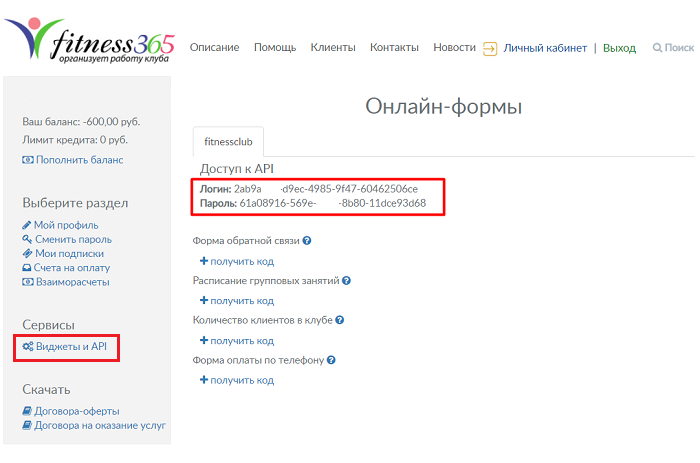Open Договора на оказание услуг link
The height and width of the screenshot is (463, 700).
pos(100,425)
